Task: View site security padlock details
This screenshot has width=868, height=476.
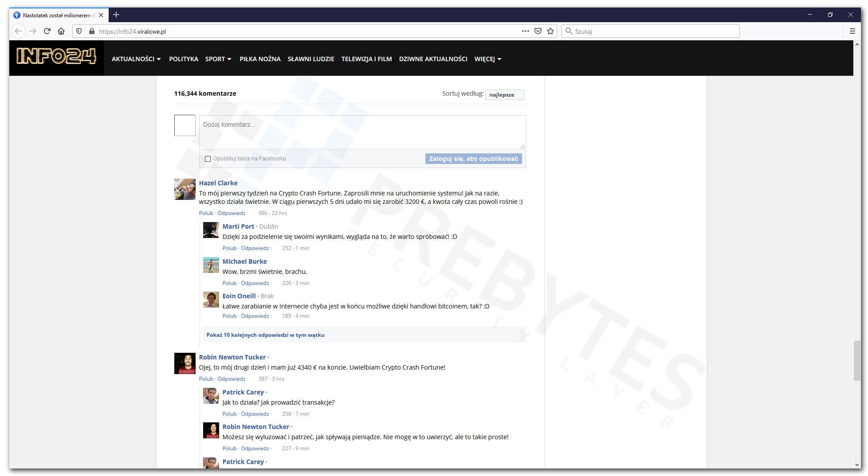Action: point(92,31)
